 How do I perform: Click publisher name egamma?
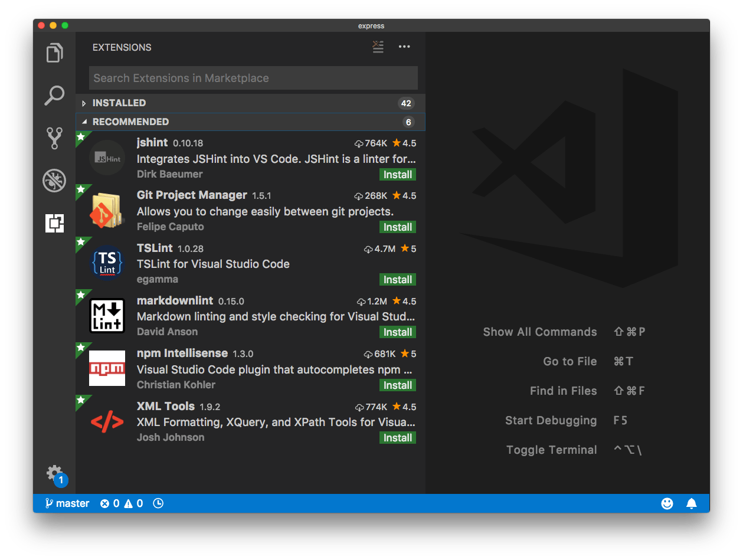(157, 279)
